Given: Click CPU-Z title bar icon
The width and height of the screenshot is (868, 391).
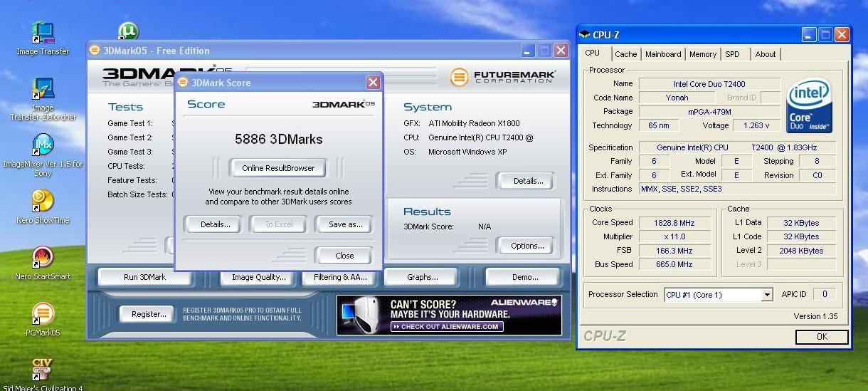Looking at the screenshot, I should pos(585,34).
